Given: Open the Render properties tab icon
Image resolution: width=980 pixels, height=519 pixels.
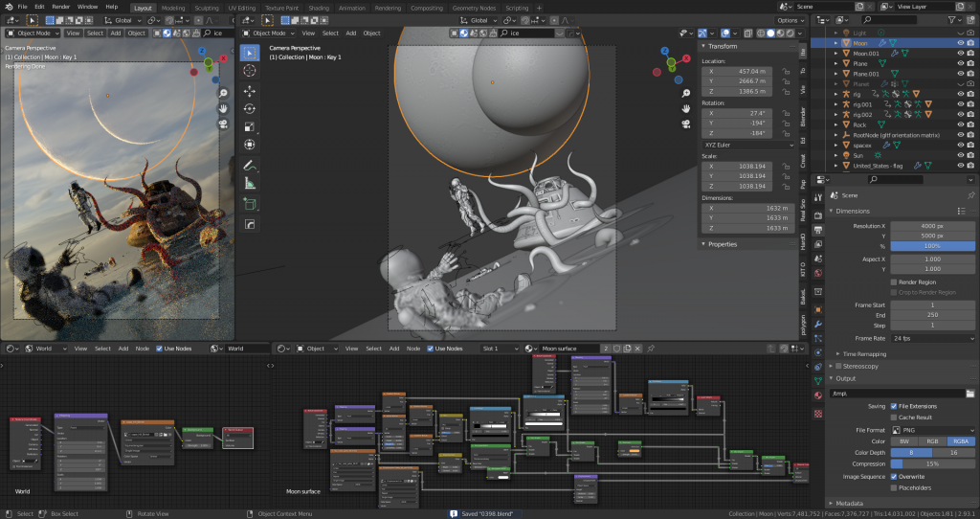Looking at the screenshot, I should point(818,215).
